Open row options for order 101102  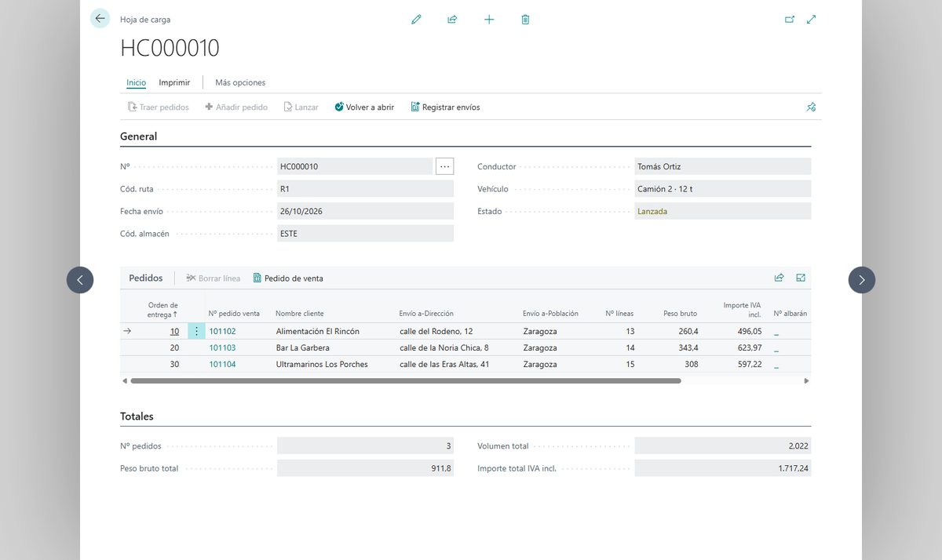click(196, 331)
